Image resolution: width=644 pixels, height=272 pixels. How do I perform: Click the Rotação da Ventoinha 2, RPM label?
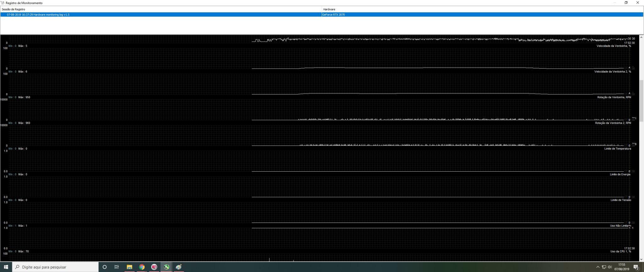[x=613, y=123]
